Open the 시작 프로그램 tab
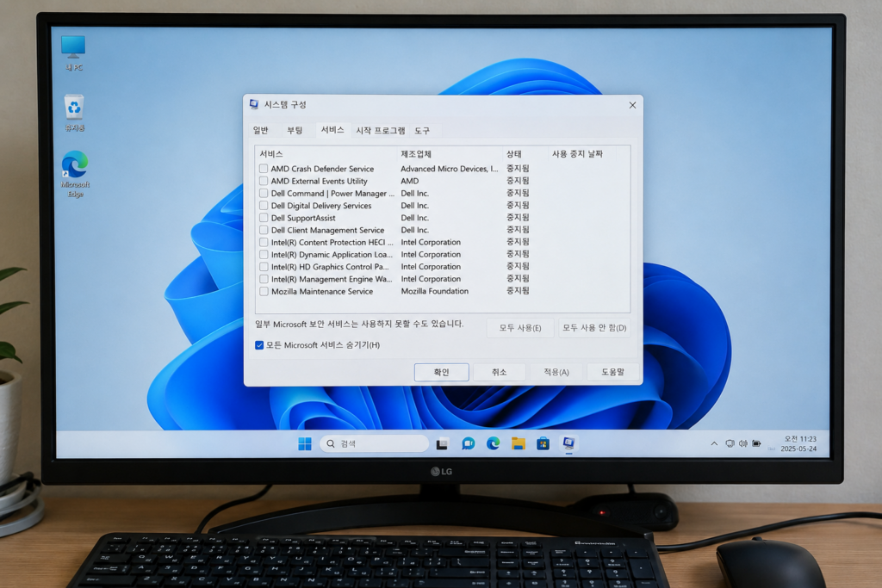 (x=380, y=130)
